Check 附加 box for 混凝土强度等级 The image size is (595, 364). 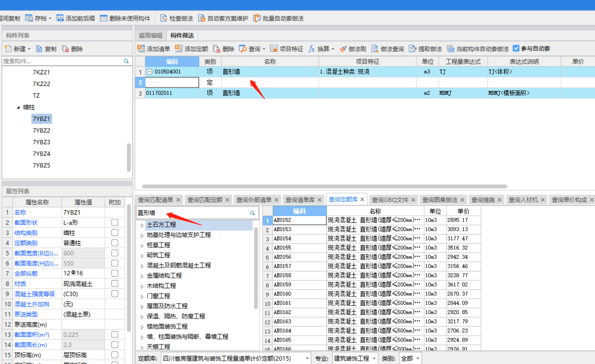(x=115, y=294)
